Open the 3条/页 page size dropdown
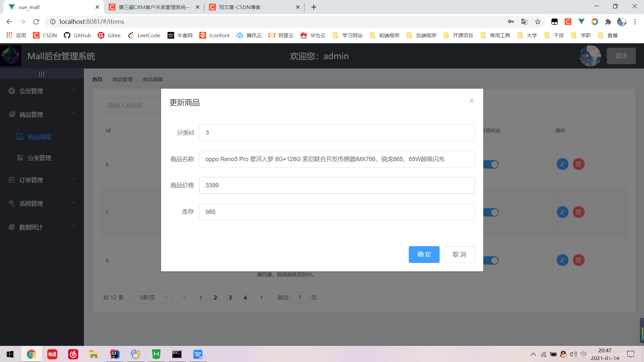Image resolution: width=644 pixels, height=362 pixels. (151, 298)
